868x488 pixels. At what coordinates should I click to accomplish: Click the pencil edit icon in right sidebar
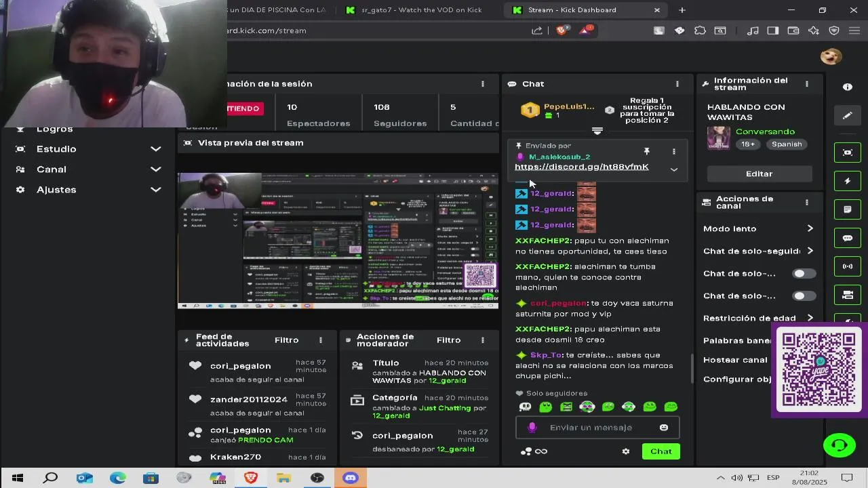tap(848, 116)
